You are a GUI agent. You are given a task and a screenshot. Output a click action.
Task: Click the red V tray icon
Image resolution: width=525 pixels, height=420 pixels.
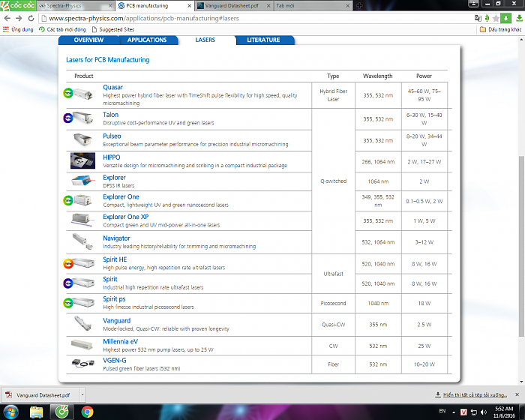click(463, 412)
